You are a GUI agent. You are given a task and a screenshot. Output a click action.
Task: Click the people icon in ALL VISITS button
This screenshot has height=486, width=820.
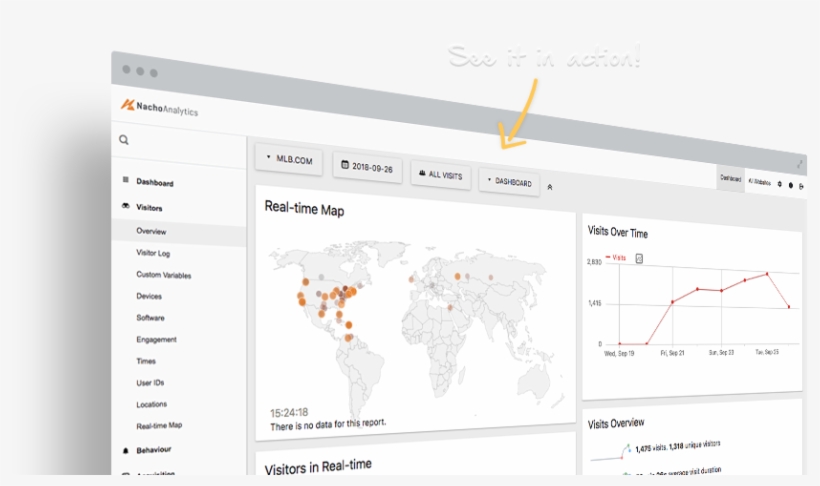point(422,173)
